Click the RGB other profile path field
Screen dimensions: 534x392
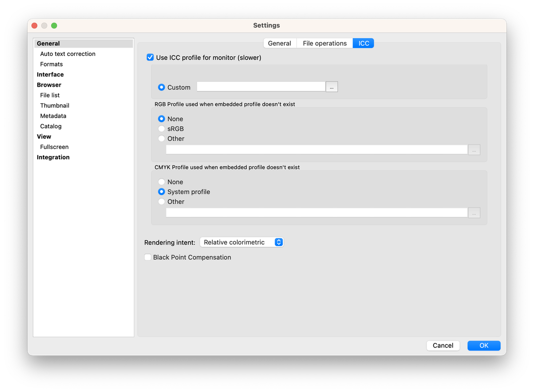(x=317, y=150)
